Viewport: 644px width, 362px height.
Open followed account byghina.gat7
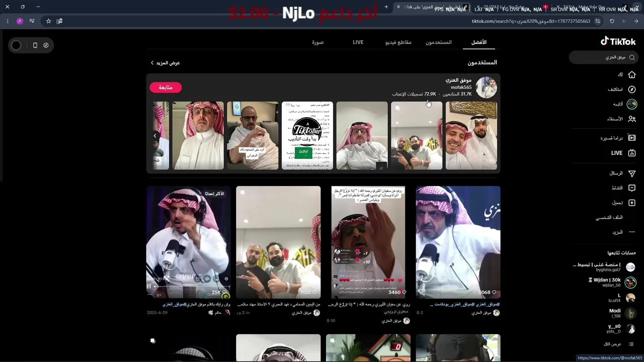pos(604,267)
